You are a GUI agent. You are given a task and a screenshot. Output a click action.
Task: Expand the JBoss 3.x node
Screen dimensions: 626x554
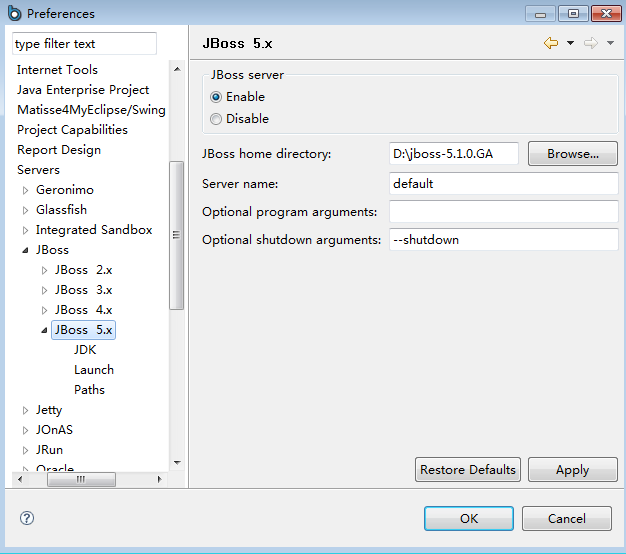click(x=44, y=290)
